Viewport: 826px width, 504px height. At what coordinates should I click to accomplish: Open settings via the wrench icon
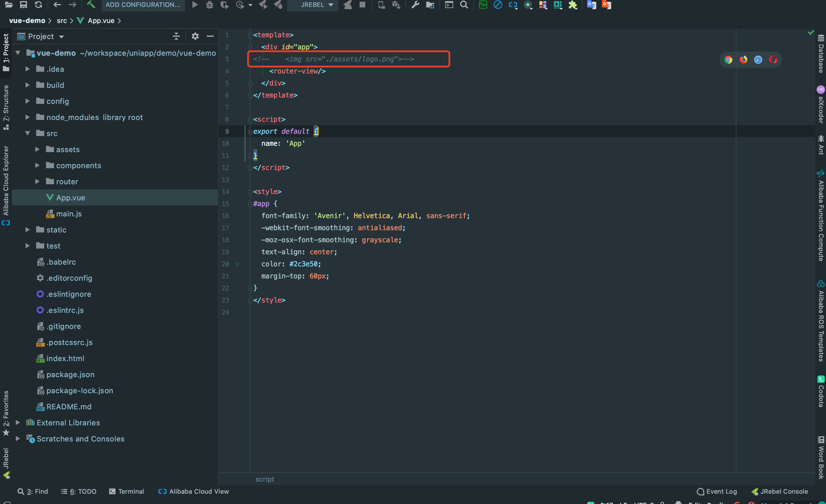click(415, 5)
